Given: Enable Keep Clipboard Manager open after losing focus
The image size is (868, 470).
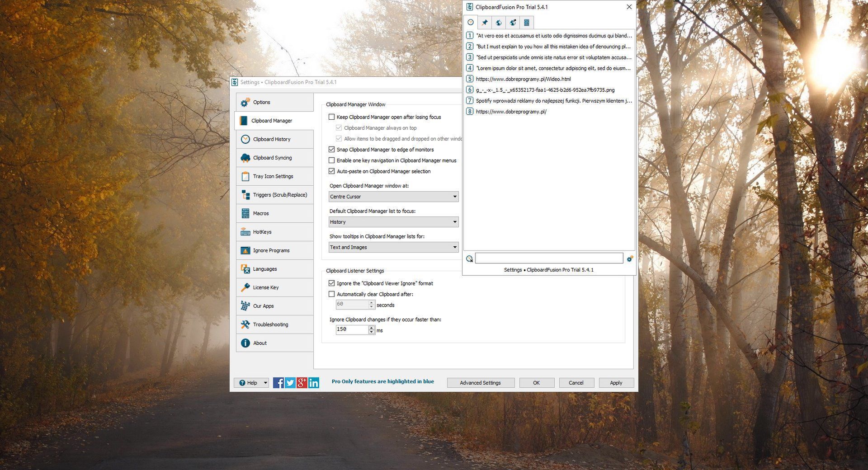Looking at the screenshot, I should tap(331, 117).
